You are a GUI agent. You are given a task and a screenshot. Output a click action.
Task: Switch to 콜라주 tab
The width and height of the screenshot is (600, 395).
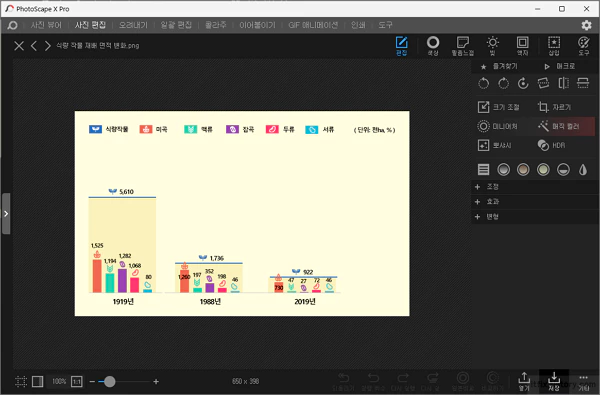coord(215,25)
